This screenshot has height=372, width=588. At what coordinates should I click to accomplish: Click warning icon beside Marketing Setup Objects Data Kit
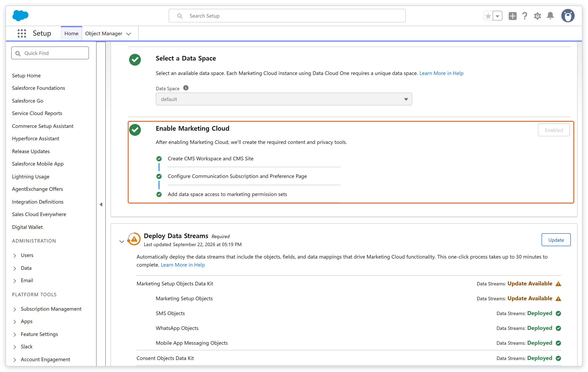(x=558, y=284)
